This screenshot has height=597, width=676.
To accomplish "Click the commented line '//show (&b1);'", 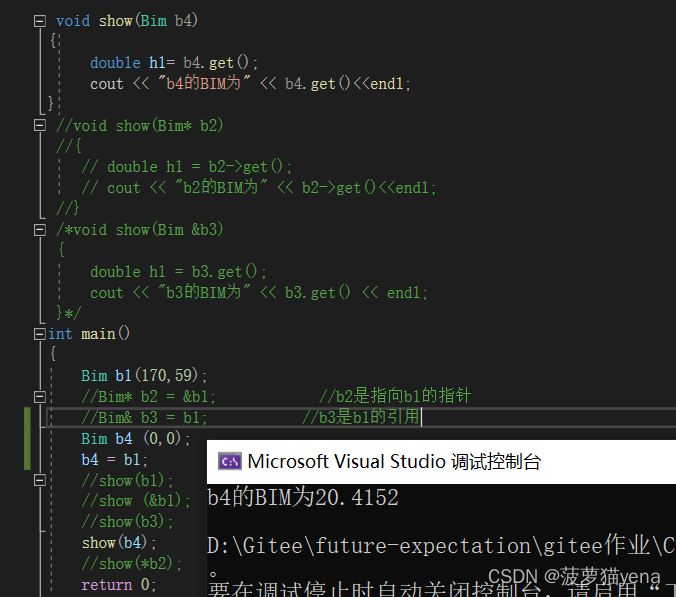I will (136, 501).
